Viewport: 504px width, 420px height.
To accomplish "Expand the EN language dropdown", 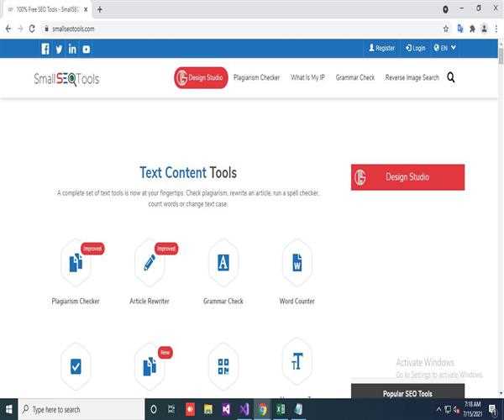I will pos(444,48).
